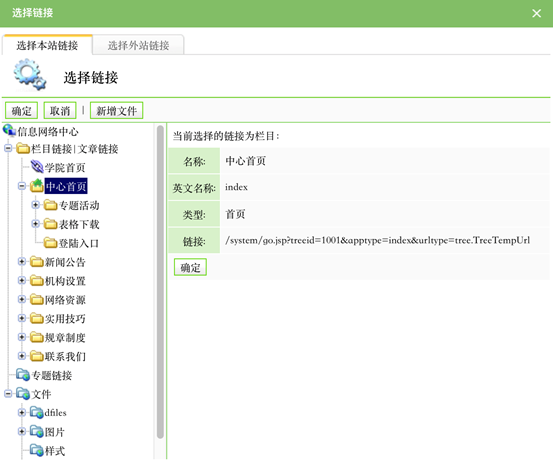Click the link icon next to 学院首页

37,166
